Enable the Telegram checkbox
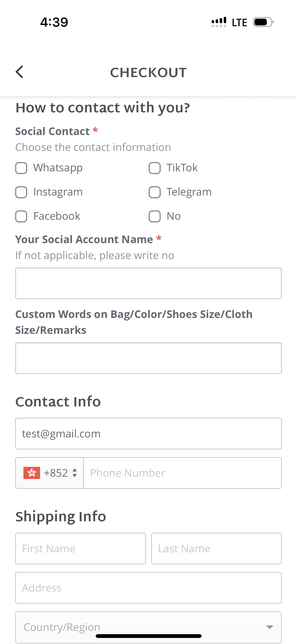Screen dimensions: 297x644 tap(154, 192)
